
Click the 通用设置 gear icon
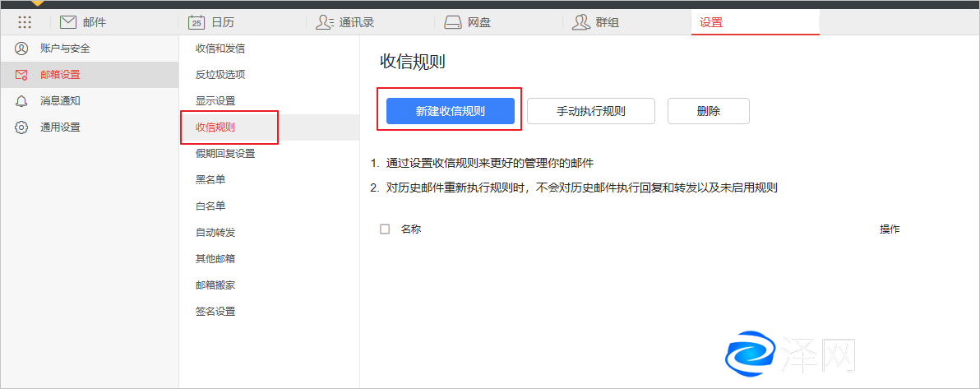[x=21, y=127]
